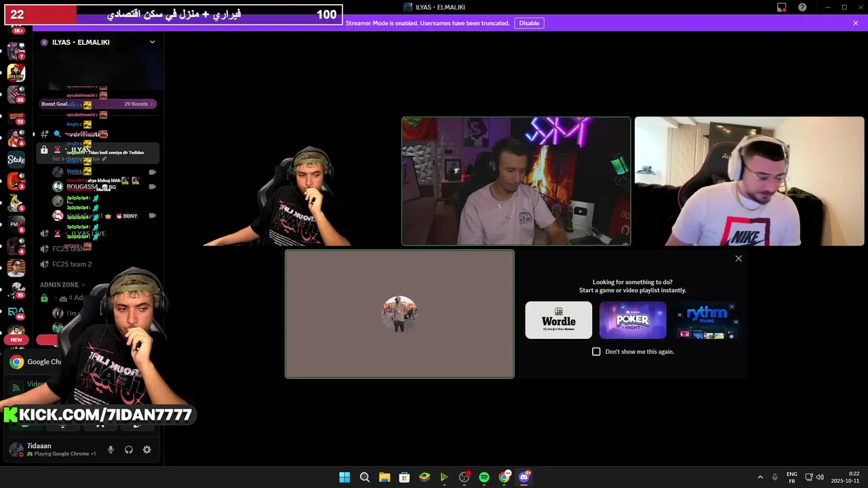
Task: Open the Kick Flow server icon
Action: (x=16, y=73)
